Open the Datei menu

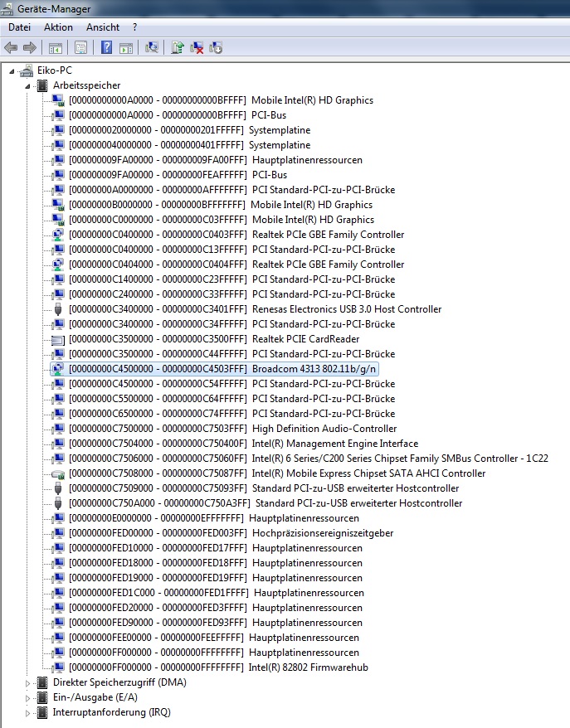(x=20, y=27)
